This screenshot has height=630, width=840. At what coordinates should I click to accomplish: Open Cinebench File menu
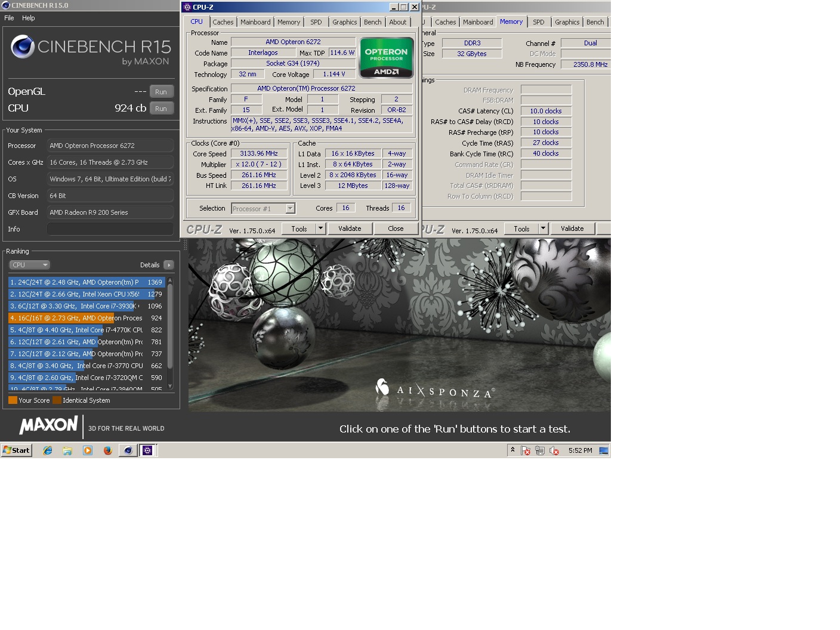pos(9,18)
